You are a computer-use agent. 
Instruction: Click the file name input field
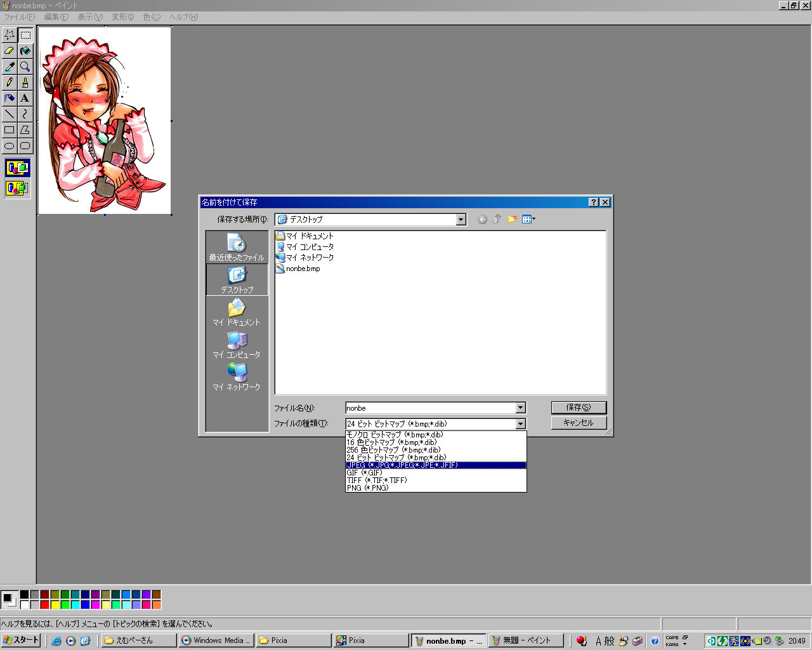(x=431, y=408)
